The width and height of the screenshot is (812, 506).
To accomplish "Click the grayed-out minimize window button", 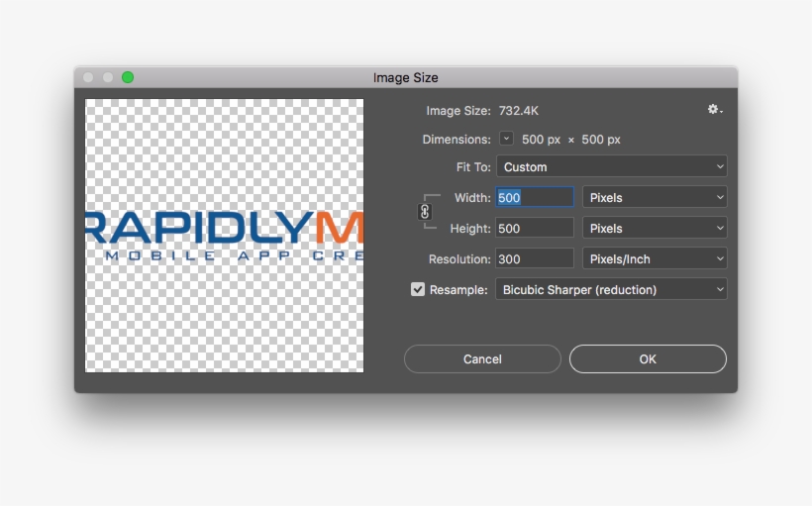I will click(108, 77).
